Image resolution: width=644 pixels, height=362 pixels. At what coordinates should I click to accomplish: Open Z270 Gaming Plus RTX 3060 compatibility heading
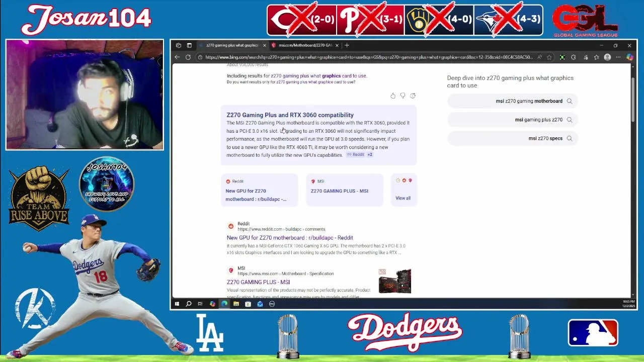point(290,115)
